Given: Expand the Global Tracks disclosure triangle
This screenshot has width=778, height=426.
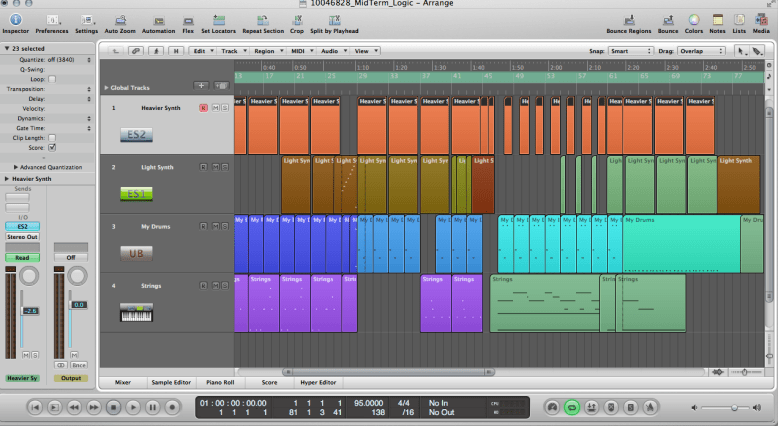Looking at the screenshot, I should coord(107,87).
